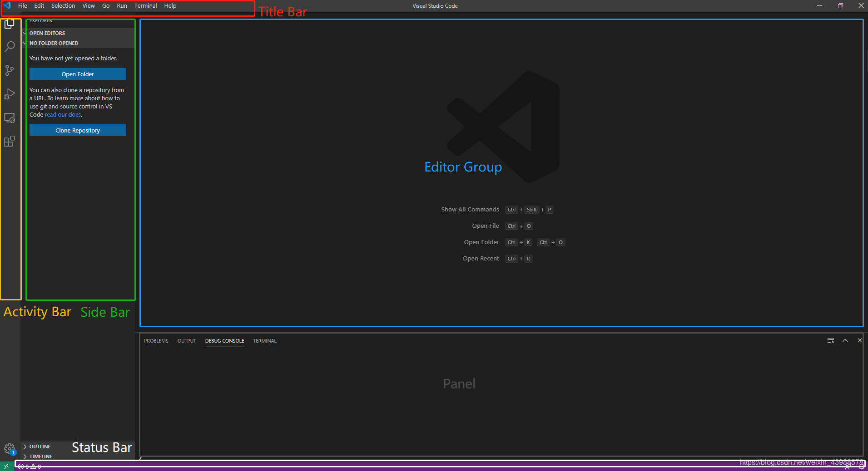Switch to the Terminal panel tab

pos(265,341)
